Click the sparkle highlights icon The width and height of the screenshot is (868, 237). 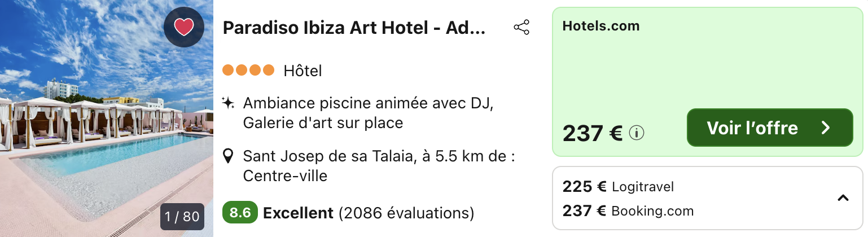pos(228,103)
